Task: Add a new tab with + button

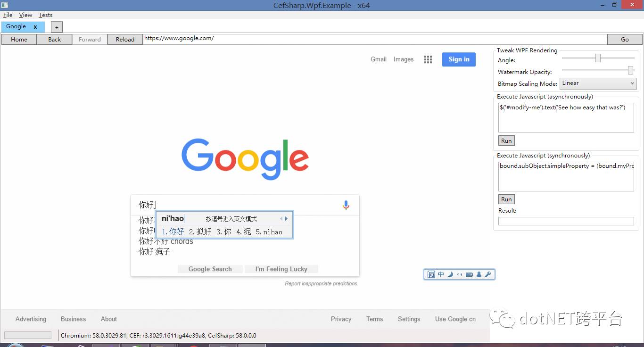Action: (x=57, y=27)
